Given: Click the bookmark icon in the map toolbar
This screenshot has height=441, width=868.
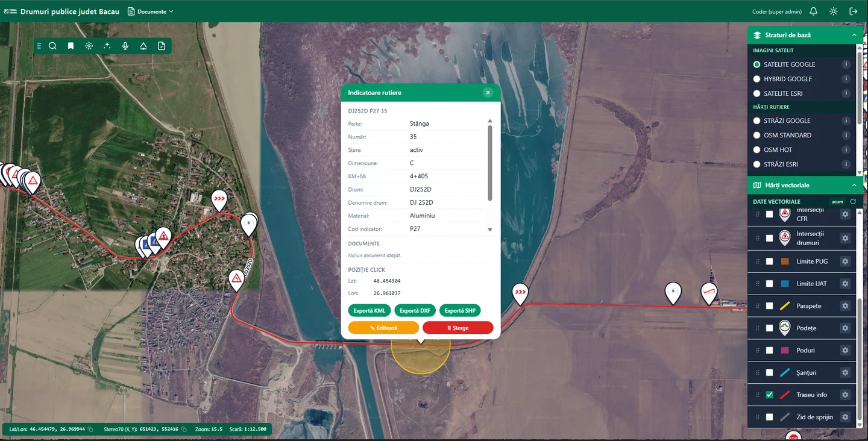Looking at the screenshot, I should tap(71, 46).
